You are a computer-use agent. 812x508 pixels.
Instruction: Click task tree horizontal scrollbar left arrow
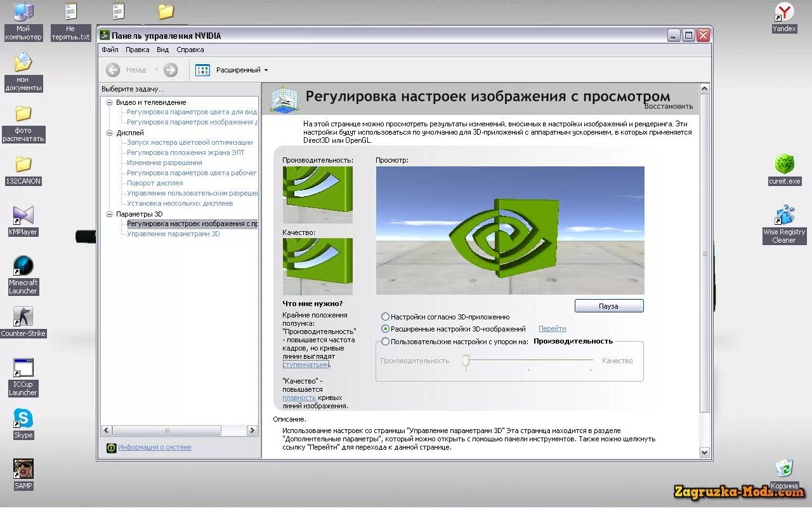(x=107, y=431)
